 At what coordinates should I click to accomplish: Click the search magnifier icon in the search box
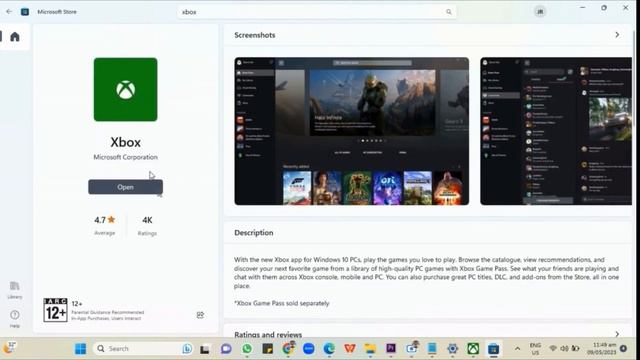coord(449,12)
